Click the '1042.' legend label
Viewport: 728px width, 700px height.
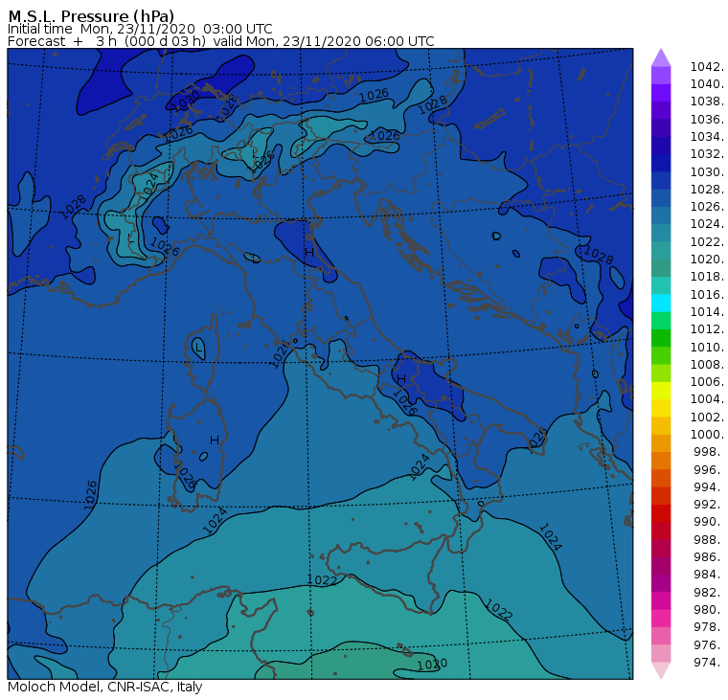pos(707,67)
